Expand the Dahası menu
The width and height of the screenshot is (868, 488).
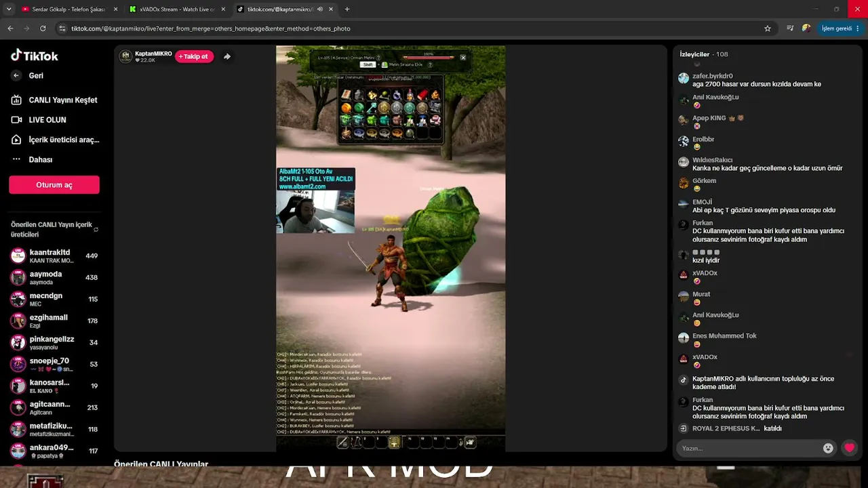coord(32,159)
